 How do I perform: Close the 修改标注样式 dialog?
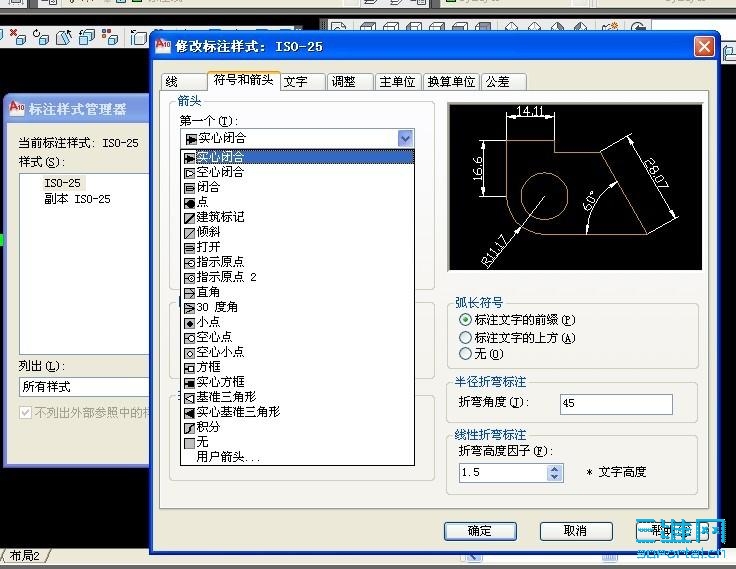(x=704, y=46)
